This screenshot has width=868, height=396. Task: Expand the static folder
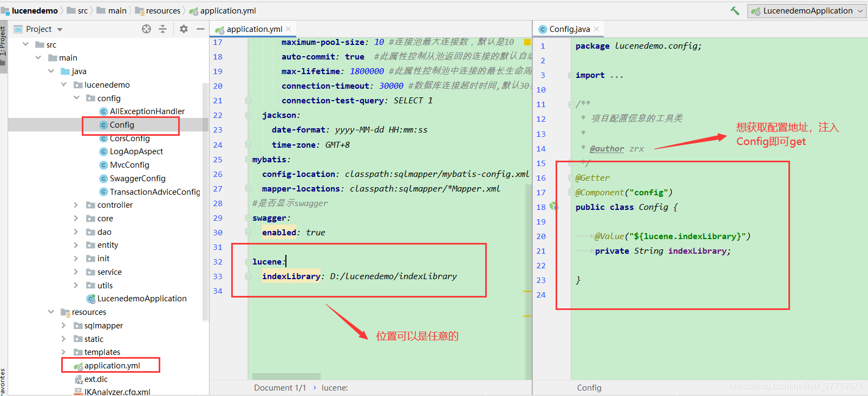64,339
